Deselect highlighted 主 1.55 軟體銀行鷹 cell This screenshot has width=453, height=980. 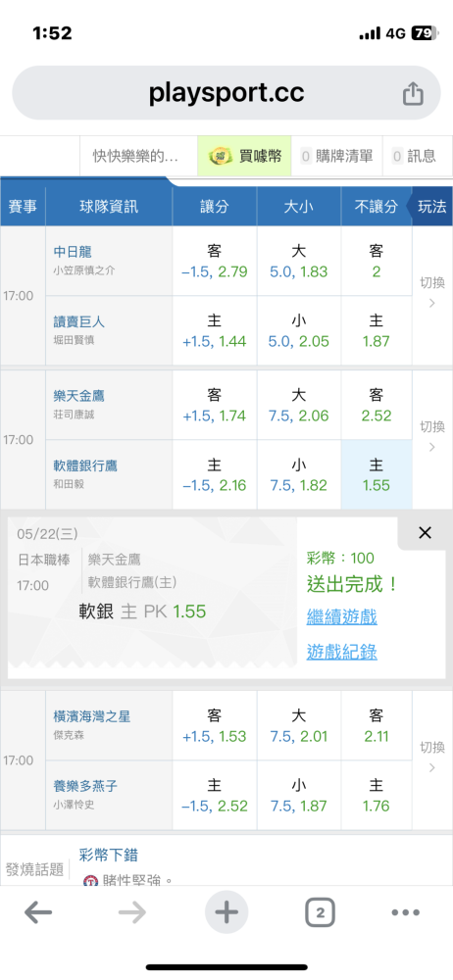tap(377, 474)
